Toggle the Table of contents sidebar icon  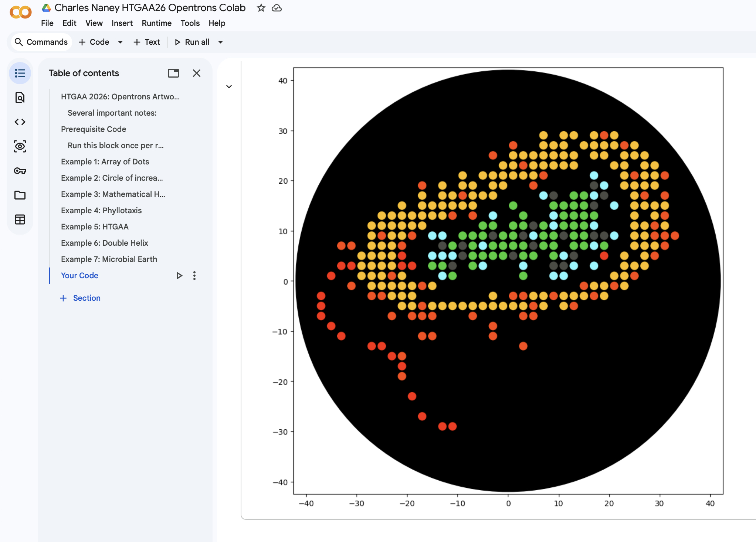[x=20, y=73]
